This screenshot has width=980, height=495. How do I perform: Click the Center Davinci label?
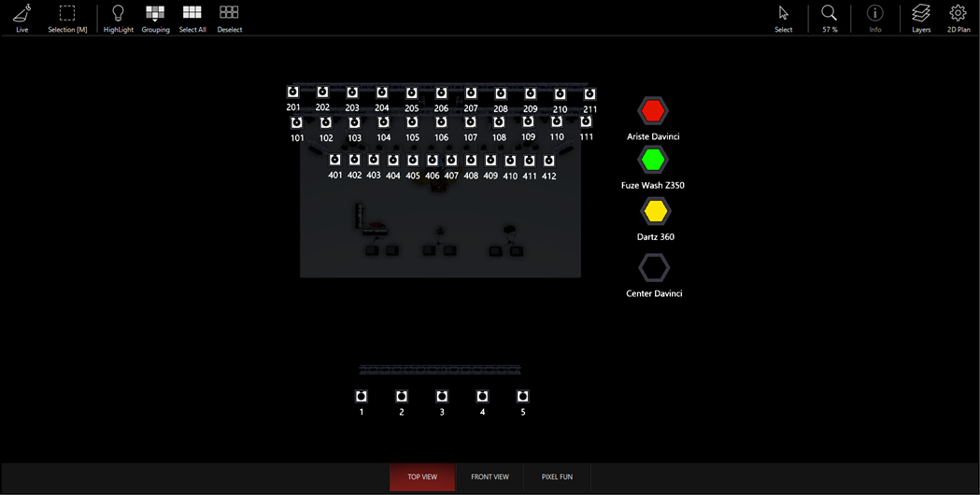point(654,293)
